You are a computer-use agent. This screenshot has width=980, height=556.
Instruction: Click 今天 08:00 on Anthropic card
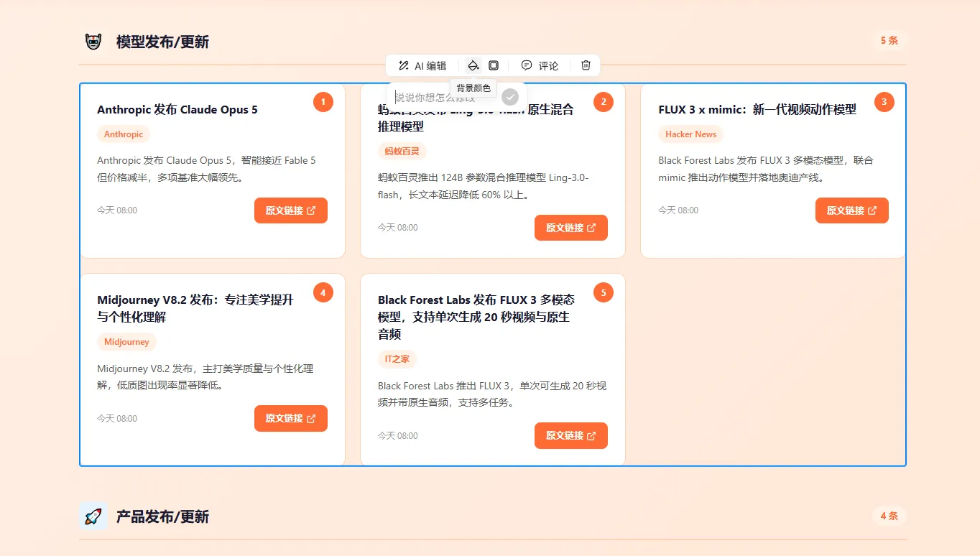coord(117,210)
